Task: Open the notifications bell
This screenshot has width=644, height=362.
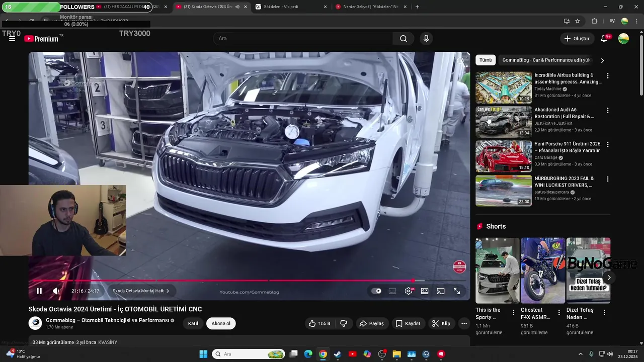Action: [x=605, y=39]
